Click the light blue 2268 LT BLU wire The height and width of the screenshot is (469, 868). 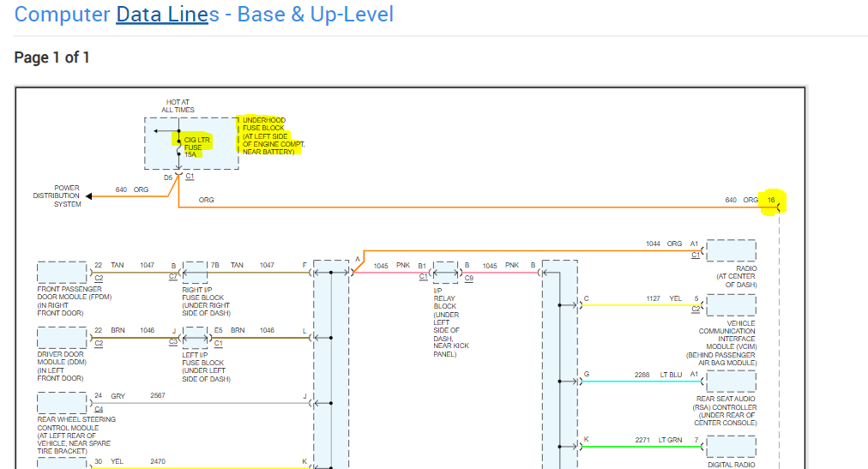pos(635,381)
